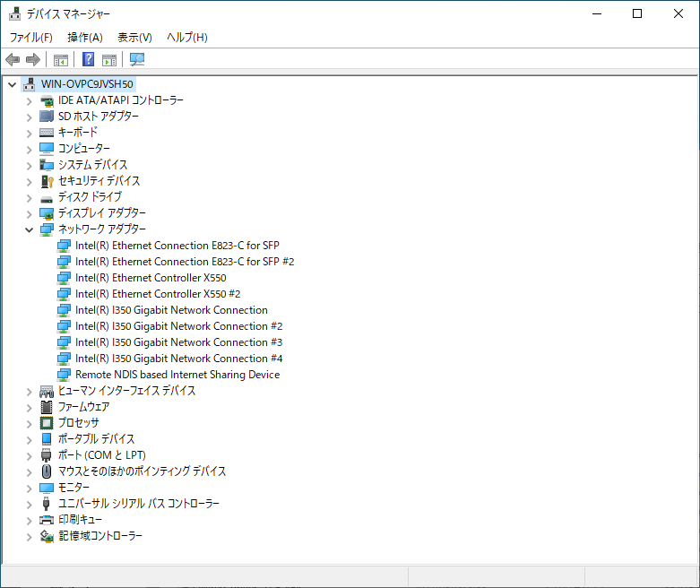Image resolution: width=700 pixels, height=588 pixels.
Task: Click the scan for hardware changes icon
Action: (x=137, y=59)
